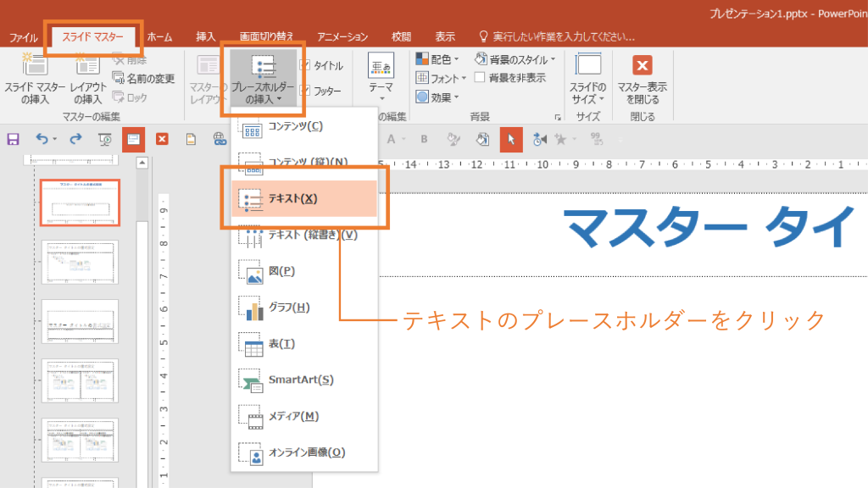Viewport: 868px width, 488px height.
Task: Click Close Master View (マスター表示を閉じる)
Action: (x=643, y=79)
